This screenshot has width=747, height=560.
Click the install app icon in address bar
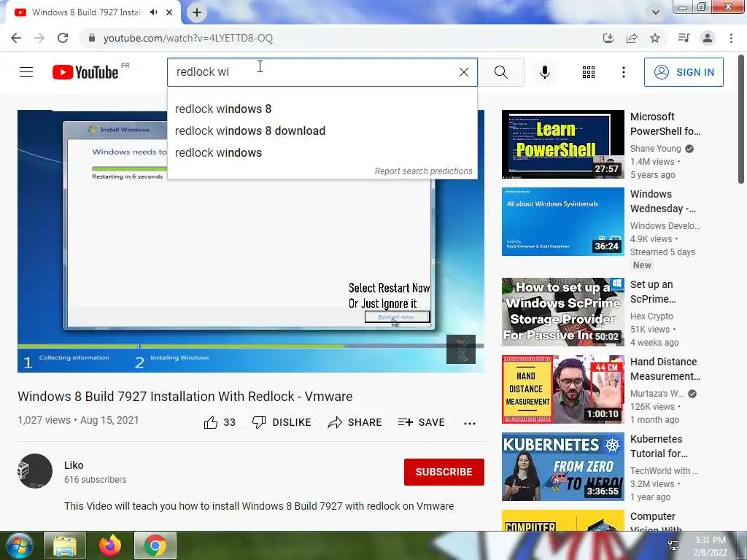point(608,38)
